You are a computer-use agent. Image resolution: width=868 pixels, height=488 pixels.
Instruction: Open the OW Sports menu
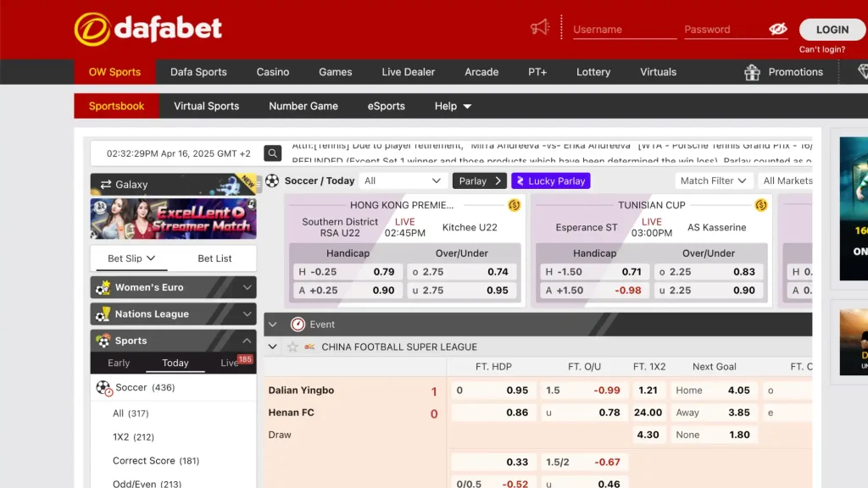[x=114, y=72]
